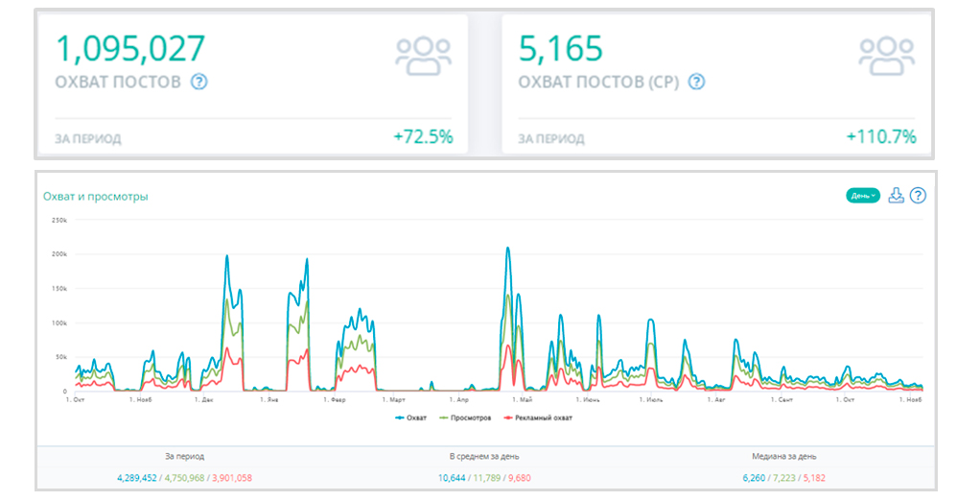The image size is (980, 501).
Task: Hide the Просмотров series in legend
Action: tap(465, 417)
